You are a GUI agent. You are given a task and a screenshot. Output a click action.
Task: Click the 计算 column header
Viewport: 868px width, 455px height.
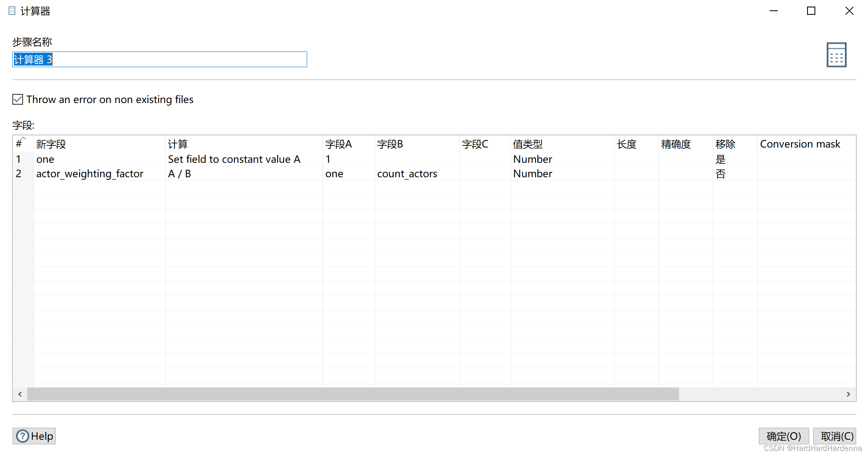pos(244,144)
